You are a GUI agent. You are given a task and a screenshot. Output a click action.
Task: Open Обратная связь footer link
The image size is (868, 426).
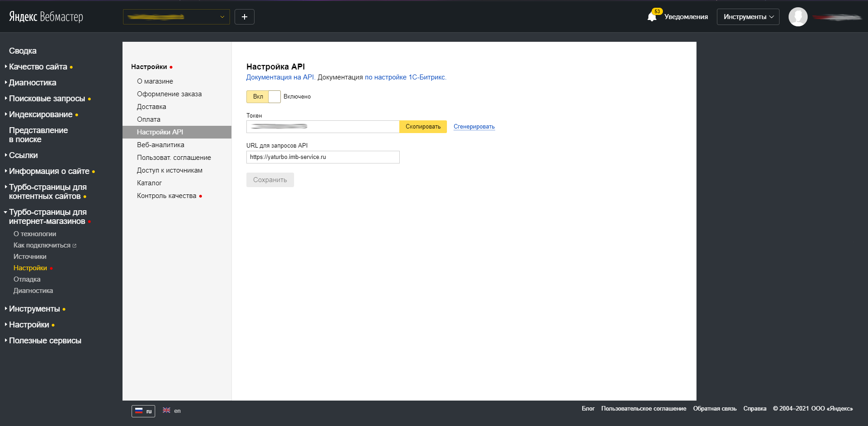tap(715, 409)
